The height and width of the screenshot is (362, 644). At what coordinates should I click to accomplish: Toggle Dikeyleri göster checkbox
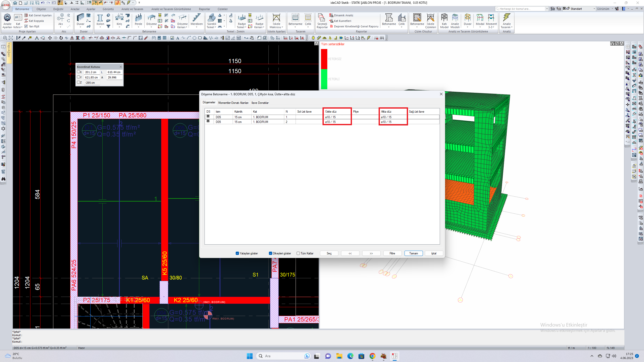coord(270,253)
